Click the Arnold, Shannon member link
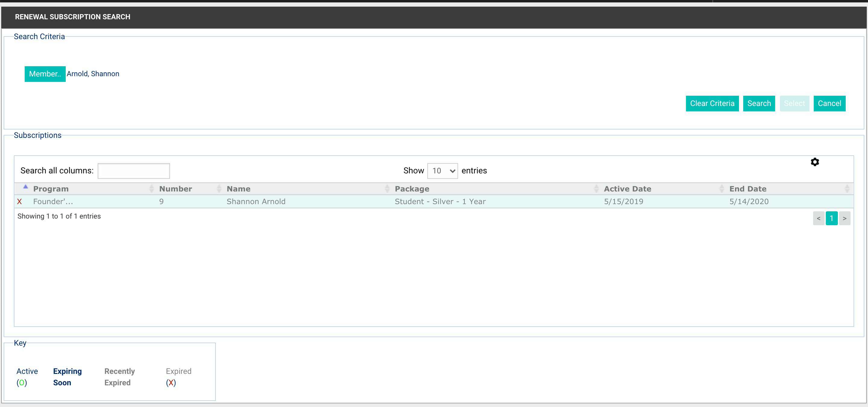 (x=93, y=74)
